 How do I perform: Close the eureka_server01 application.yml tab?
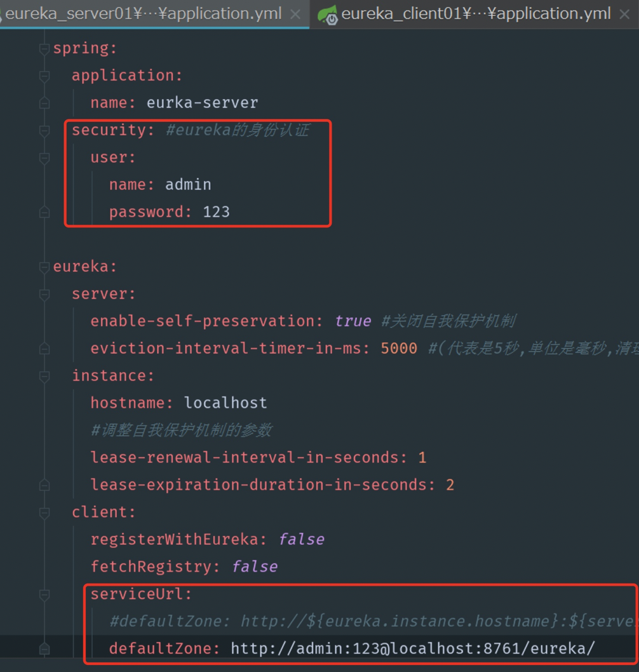coord(295,15)
